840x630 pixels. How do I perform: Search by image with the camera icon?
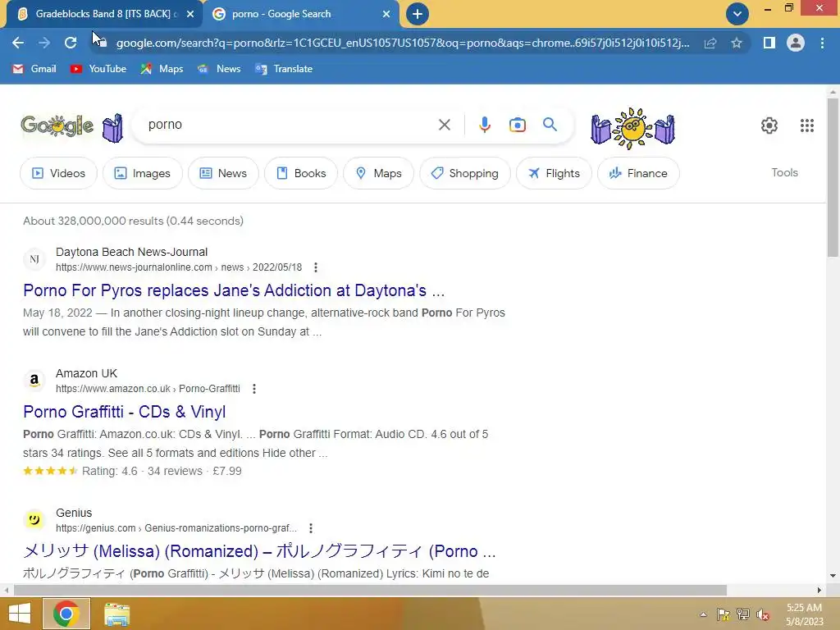(x=517, y=125)
